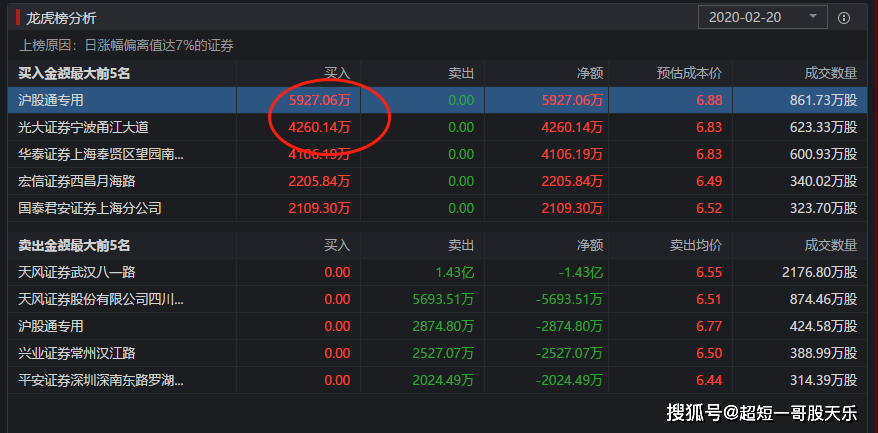
Task: Click the 2020-02-20 date field text
Action: click(748, 17)
